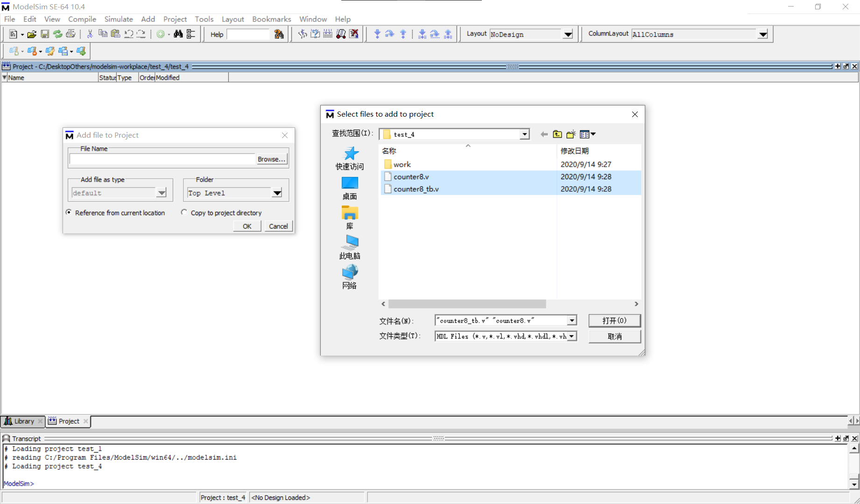Open the Compile menu
This screenshot has width=860, height=504.
click(x=82, y=19)
